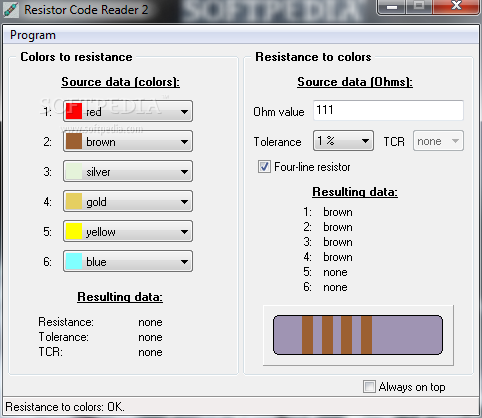Click the 'TCR:' label in left resulting data
Screen dimensions: 482x418
(50, 352)
